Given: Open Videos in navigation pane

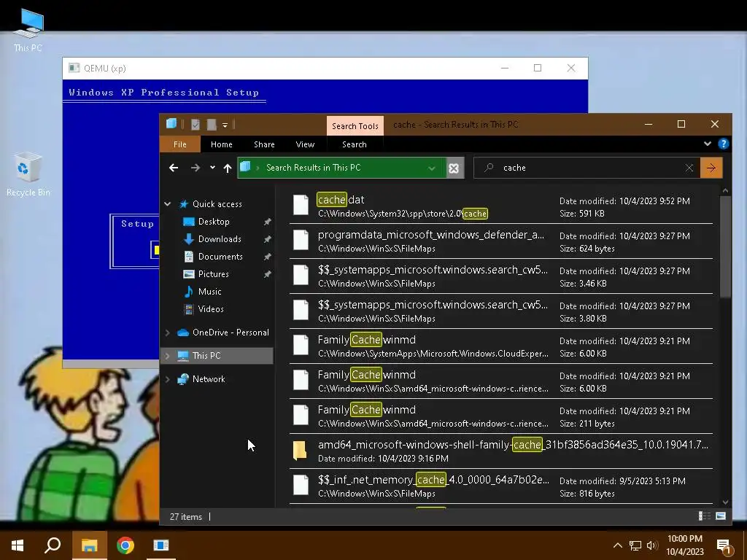Looking at the screenshot, I should pyautogui.click(x=211, y=309).
